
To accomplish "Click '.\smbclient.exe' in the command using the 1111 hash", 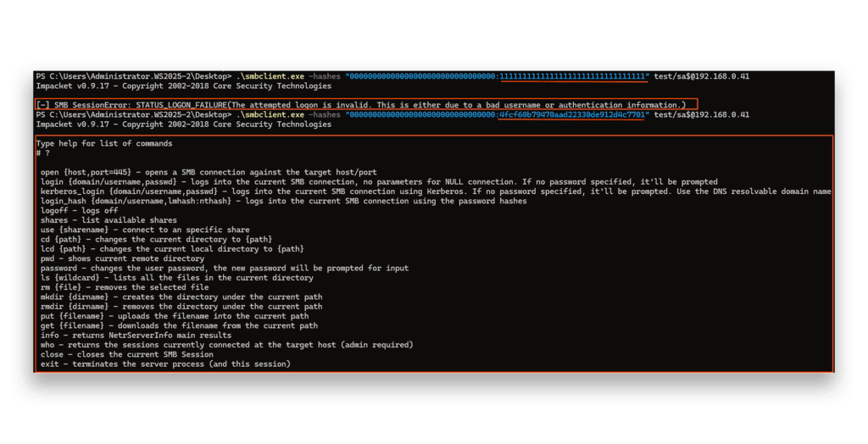I will (270, 76).
